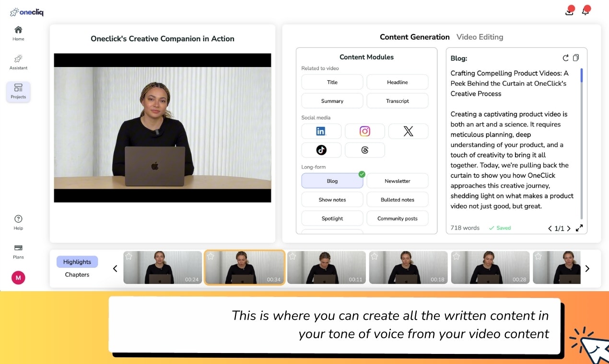Open the notifications bell
The image size is (609, 364).
pos(586,11)
